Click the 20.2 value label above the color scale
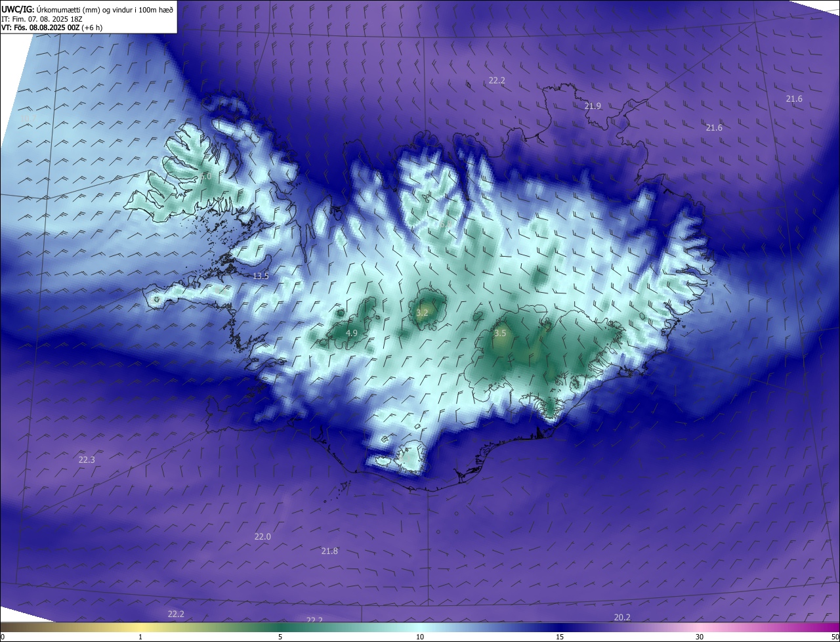The image size is (840, 642). 622,617
